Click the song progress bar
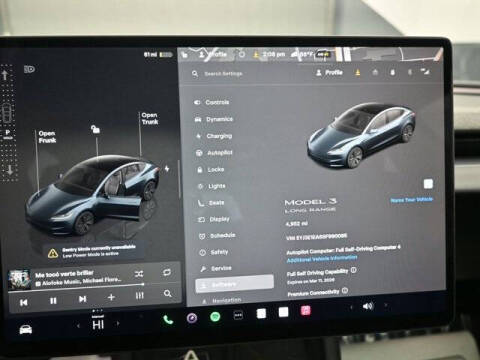480x360 pixels. pos(77,287)
